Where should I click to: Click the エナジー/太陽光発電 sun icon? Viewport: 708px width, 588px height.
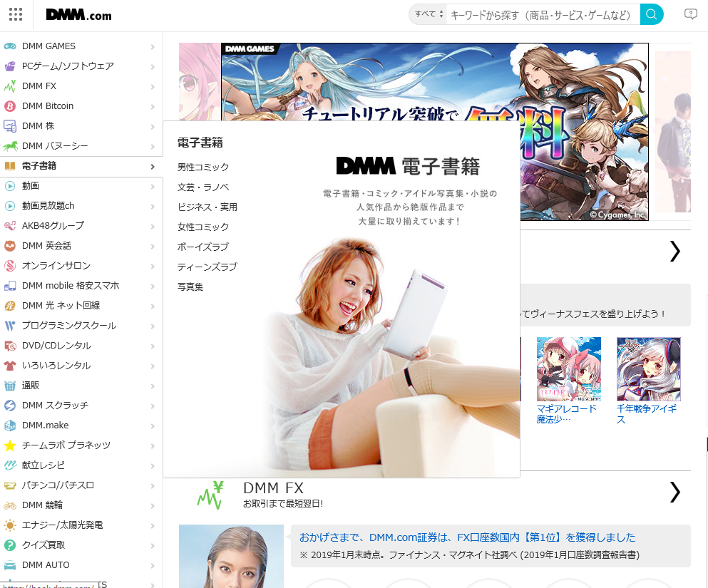coord(10,525)
